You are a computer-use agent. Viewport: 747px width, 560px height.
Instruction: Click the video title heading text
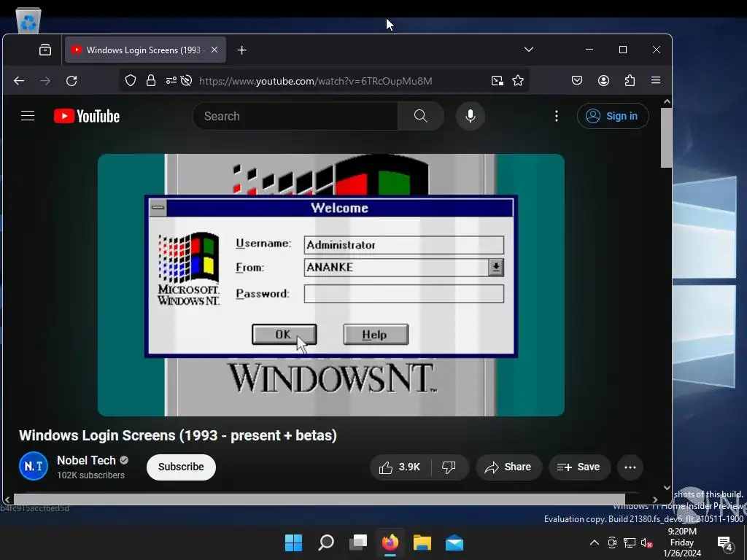(x=178, y=436)
